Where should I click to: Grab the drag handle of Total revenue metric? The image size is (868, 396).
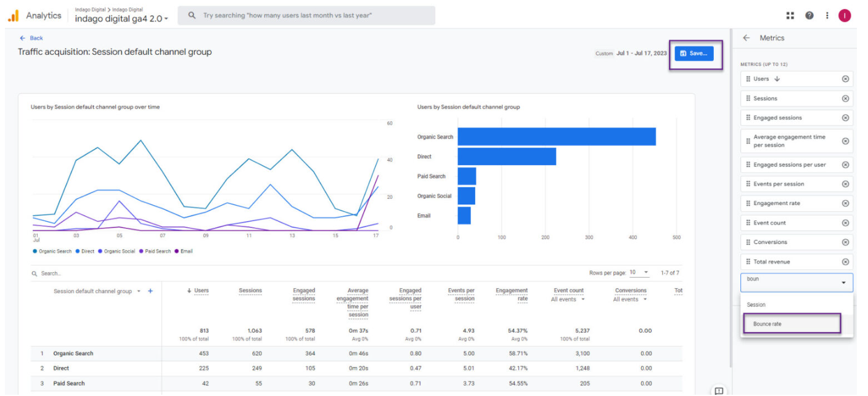click(x=748, y=262)
